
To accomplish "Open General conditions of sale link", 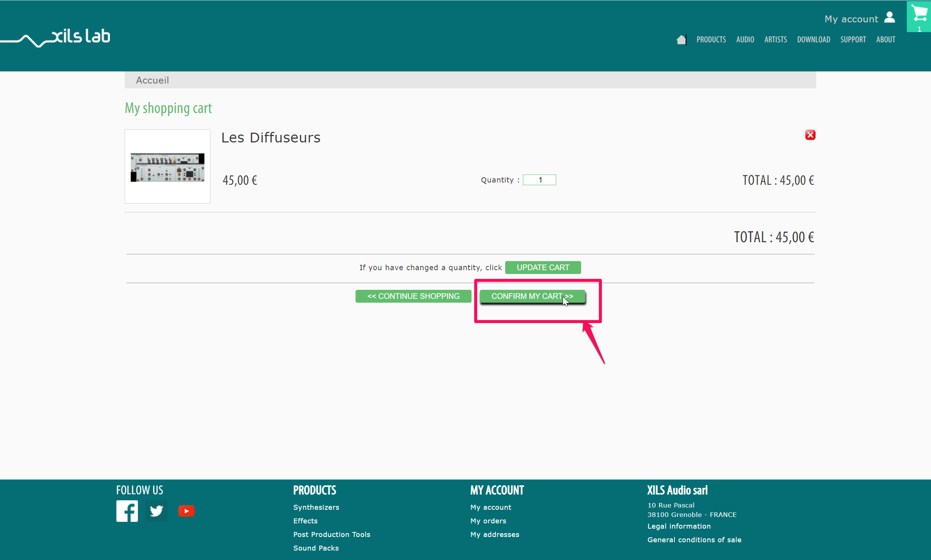I will tap(694, 540).
